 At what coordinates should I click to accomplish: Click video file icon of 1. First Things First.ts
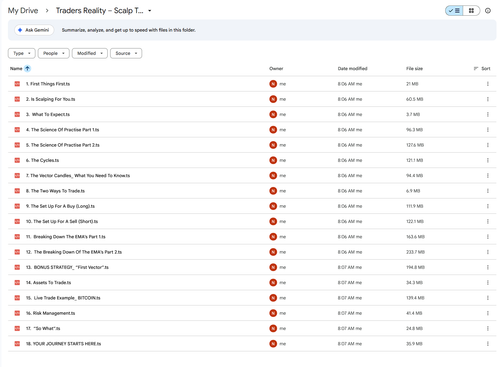17,84
